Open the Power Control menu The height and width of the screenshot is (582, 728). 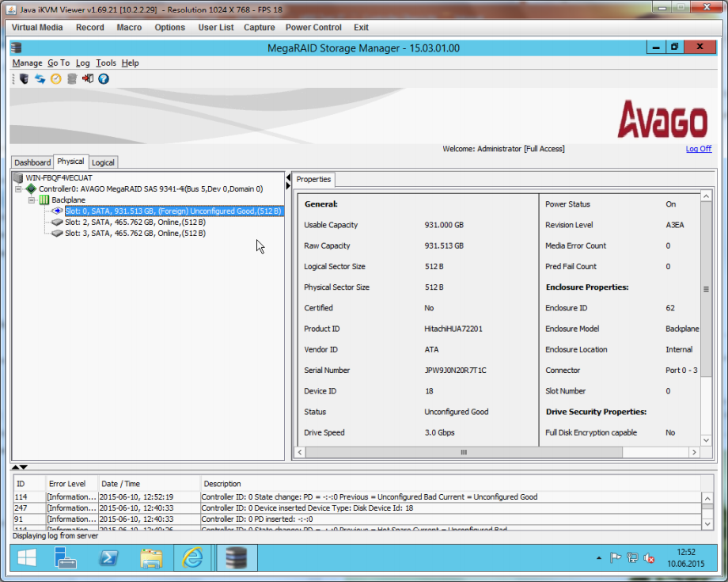pos(313,27)
